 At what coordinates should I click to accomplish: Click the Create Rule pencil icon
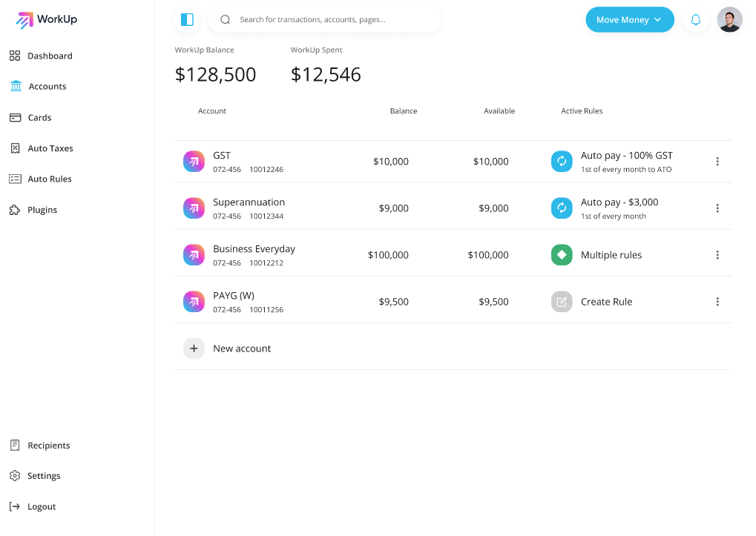(562, 302)
